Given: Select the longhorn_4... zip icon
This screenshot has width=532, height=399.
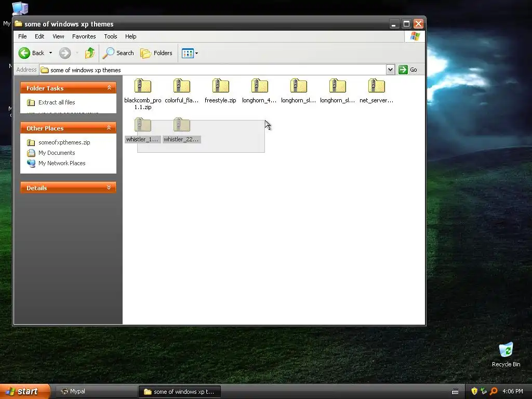Looking at the screenshot, I should tap(260, 86).
